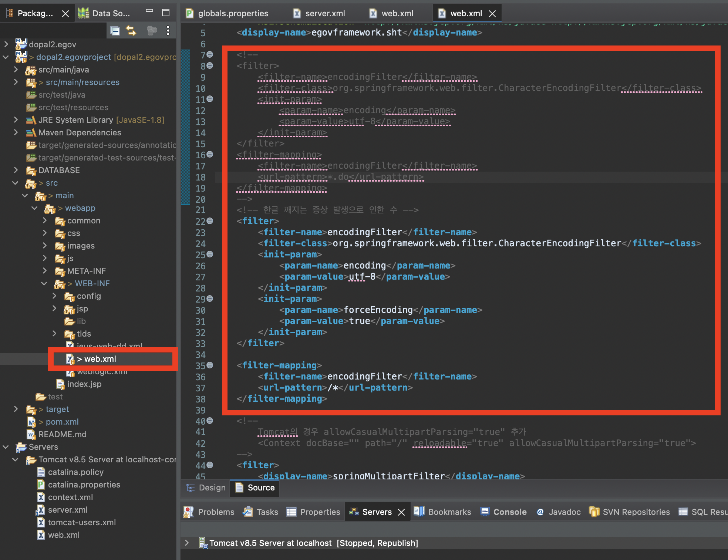Toggle Link with Editor arrows icon
Viewport: 728px width, 560px height.
(x=131, y=31)
